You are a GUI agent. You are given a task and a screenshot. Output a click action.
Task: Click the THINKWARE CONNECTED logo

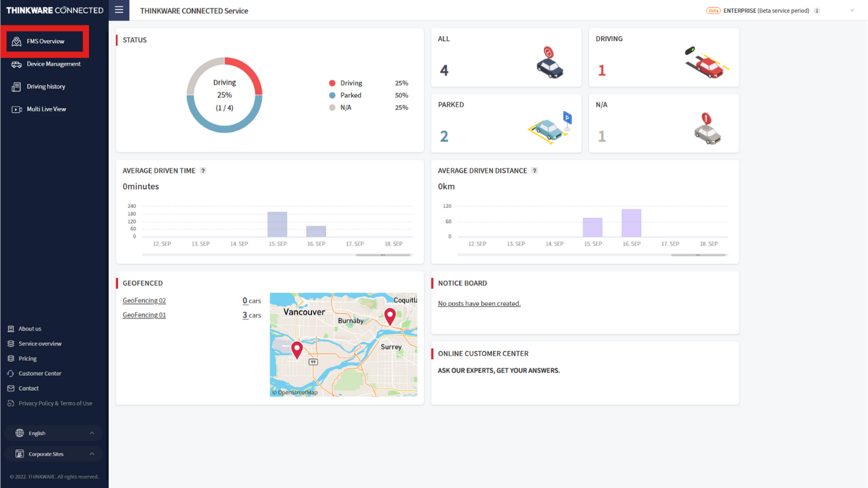[x=55, y=10]
